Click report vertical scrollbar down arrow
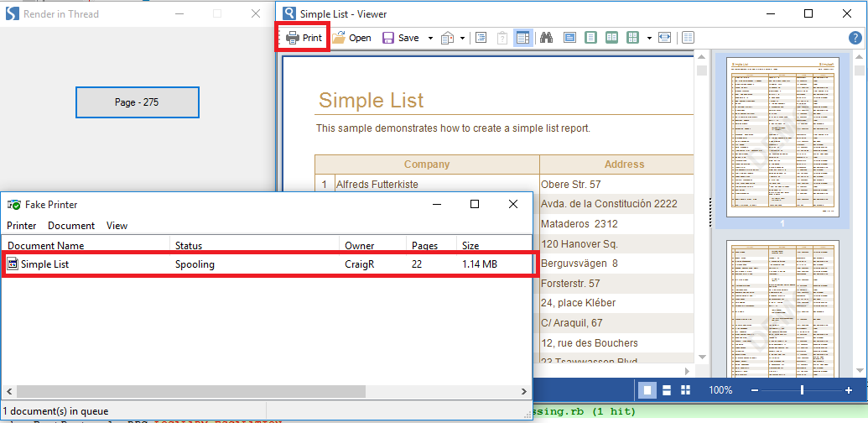This screenshot has width=868, height=423. pos(702,357)
